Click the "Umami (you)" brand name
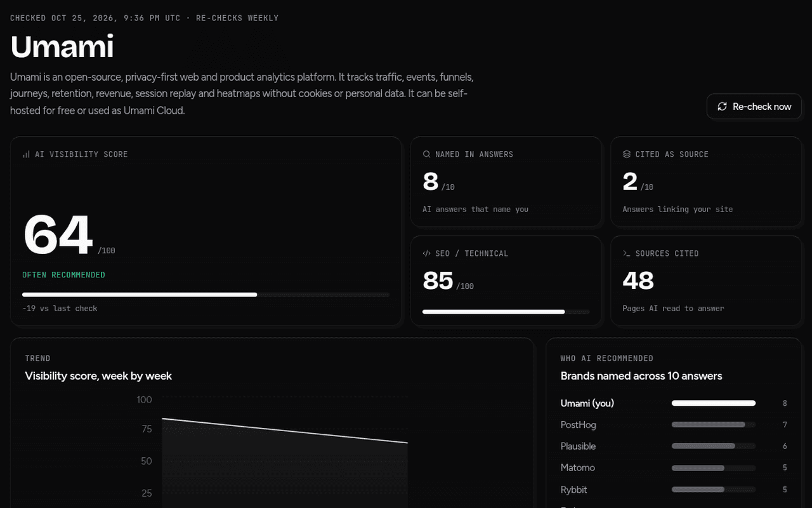Screen dimensions: 812x508 point(587,403)
